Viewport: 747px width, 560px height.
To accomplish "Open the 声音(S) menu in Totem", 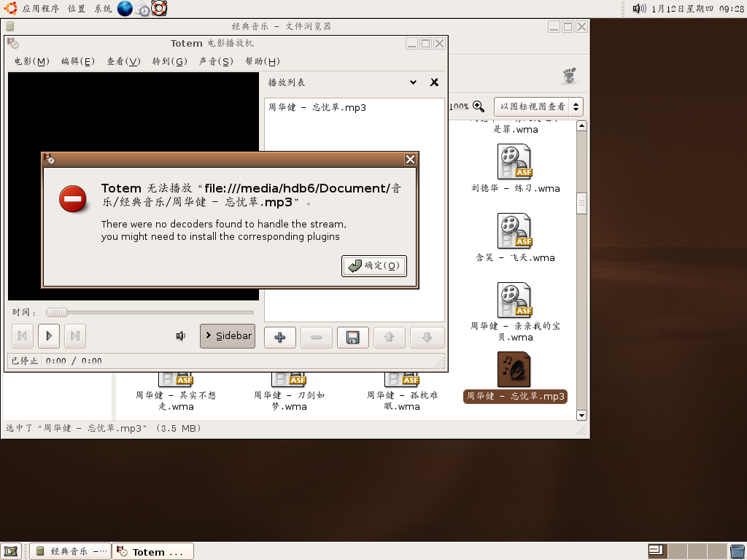I will (216, 61).
